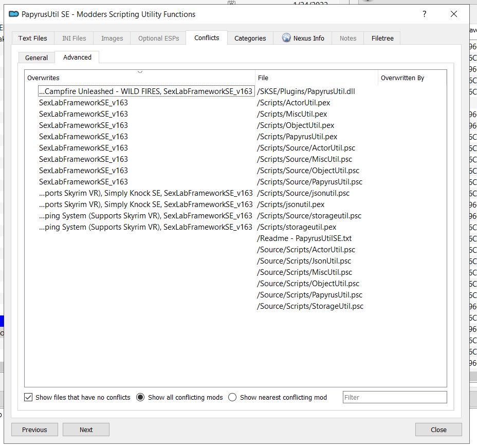The width and height of the screenshot is (477, 448).
Task: Select the Advanced sub-tab
Action: point(77,57)
